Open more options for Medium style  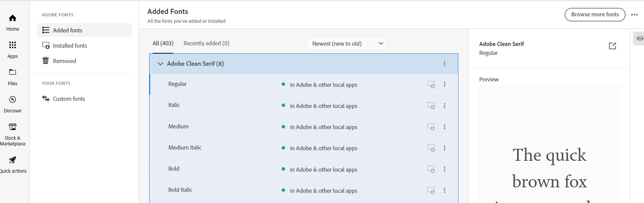[x=444, y=127]
